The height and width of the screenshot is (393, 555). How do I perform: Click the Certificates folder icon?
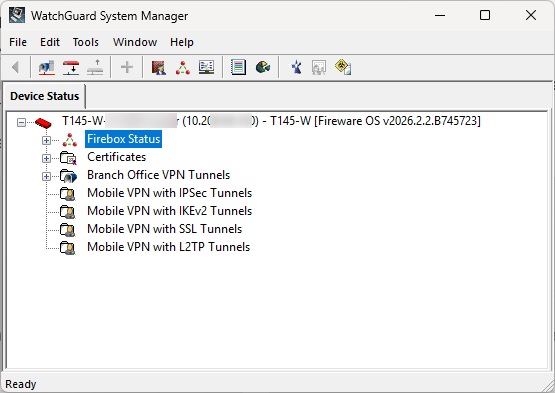coord(68,158)
